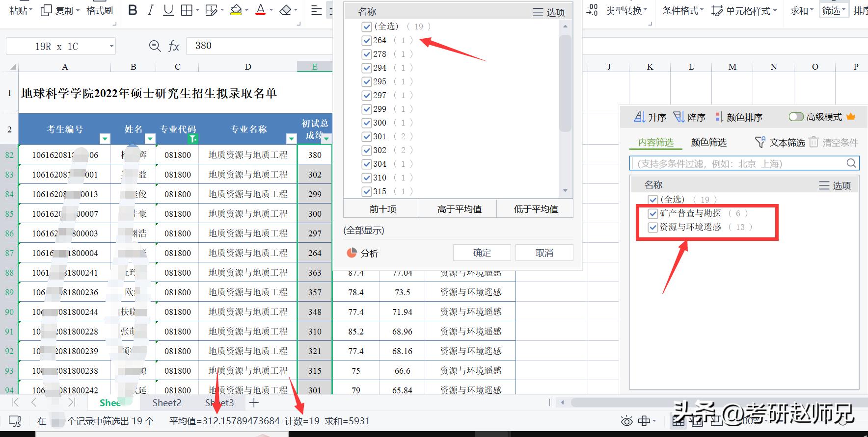The width and height of the screenshot is (868, 437).
Task: Go to last sheet navigation arrow
Action: click(x=72, y=403)
